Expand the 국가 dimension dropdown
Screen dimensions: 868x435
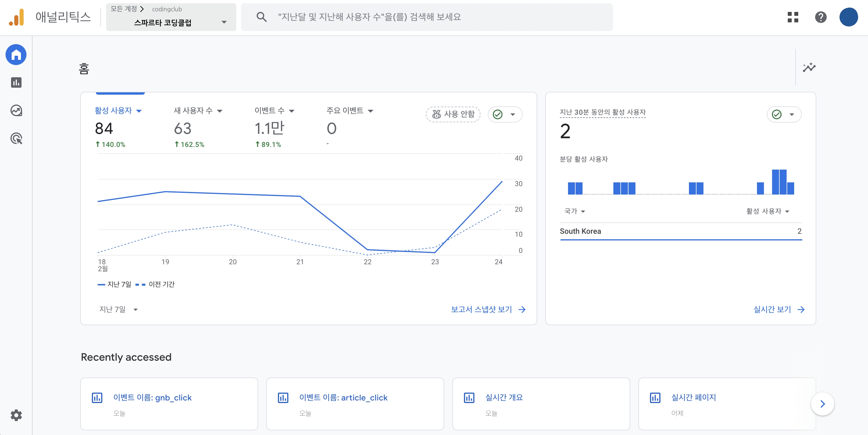click(x=574, y=211)
